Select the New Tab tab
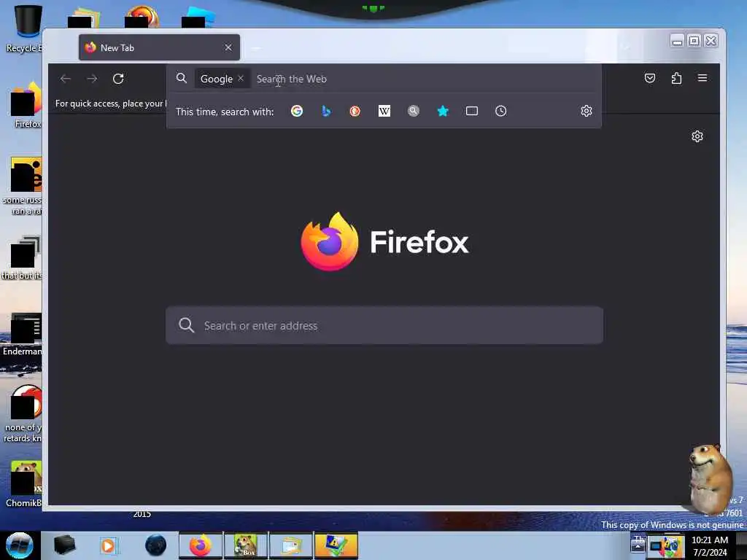The width and height of the screenshot is (747, 560). pyautogui.click(x=159, y=47)
